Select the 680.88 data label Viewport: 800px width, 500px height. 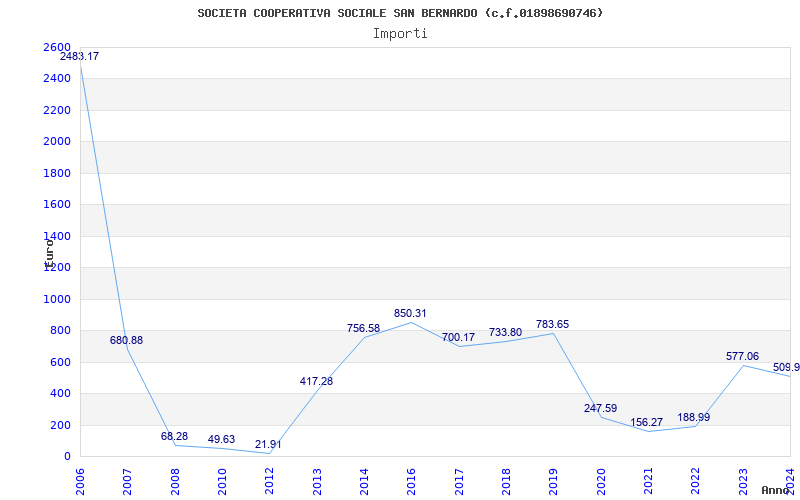(127, 340)
